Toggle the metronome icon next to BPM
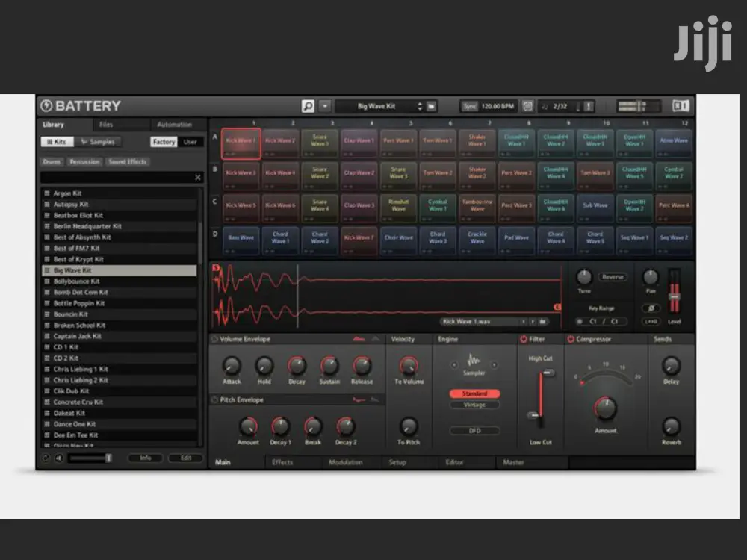The width and height of the screenshot is (747, 560). pos(527,106)
